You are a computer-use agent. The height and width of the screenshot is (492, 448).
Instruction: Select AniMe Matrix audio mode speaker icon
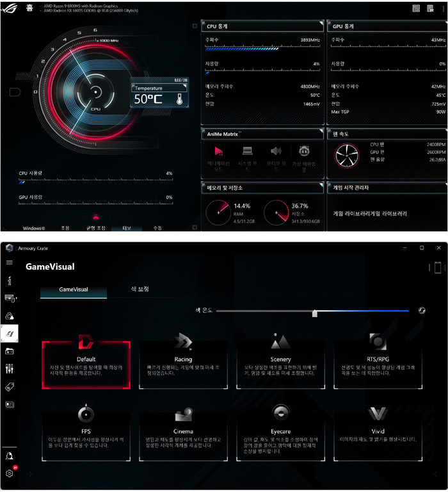pos(276,151)
